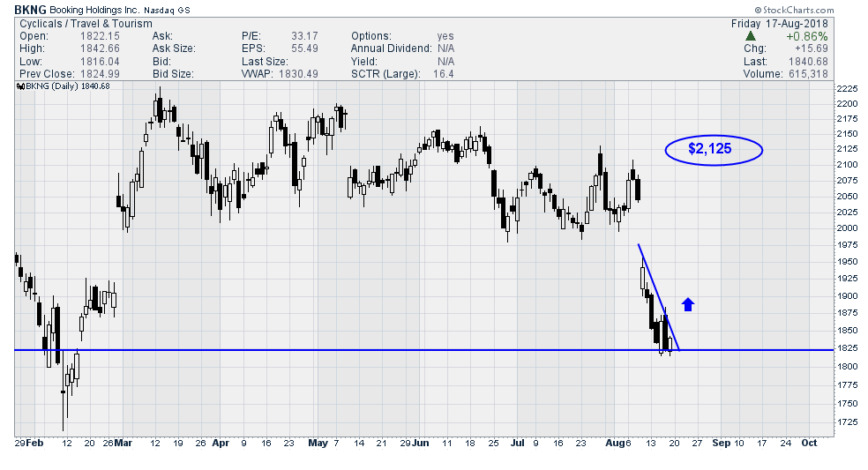Click the 2000 price axis label
This screenshot has width=868, height=470.
pyautogui.click(x=847, y=228)
